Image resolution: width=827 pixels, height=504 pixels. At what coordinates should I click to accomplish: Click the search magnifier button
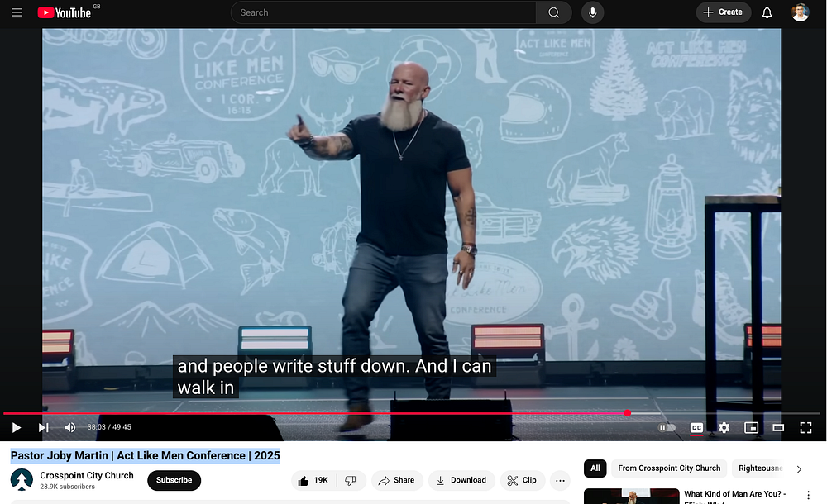[x=553, y=12]
